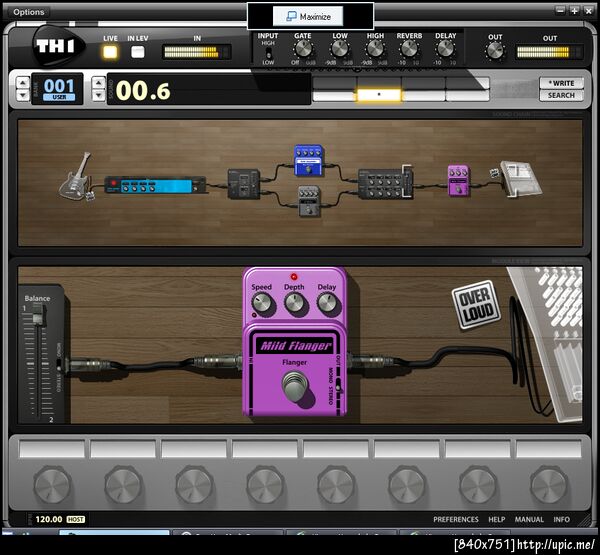The image size is (600, 555).
Task: Click the Balance fader
Action: (x=38, y=316)
